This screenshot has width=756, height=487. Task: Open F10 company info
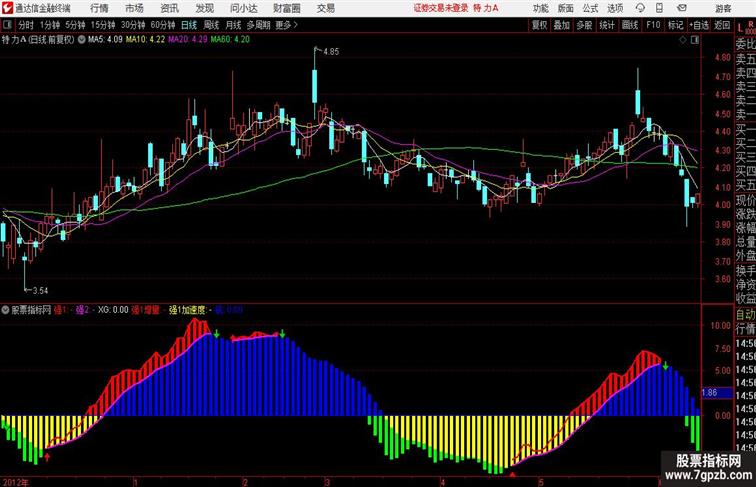pyautogui.click(x=653, y=25)
